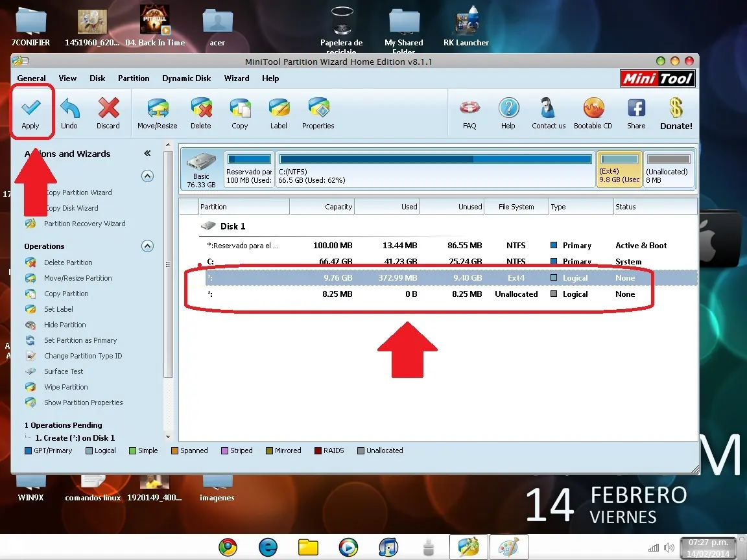This screenshot has width=747, height=560.
Task: Select the Ext4 9.76 GB partition row
Action: pos(451,278)
